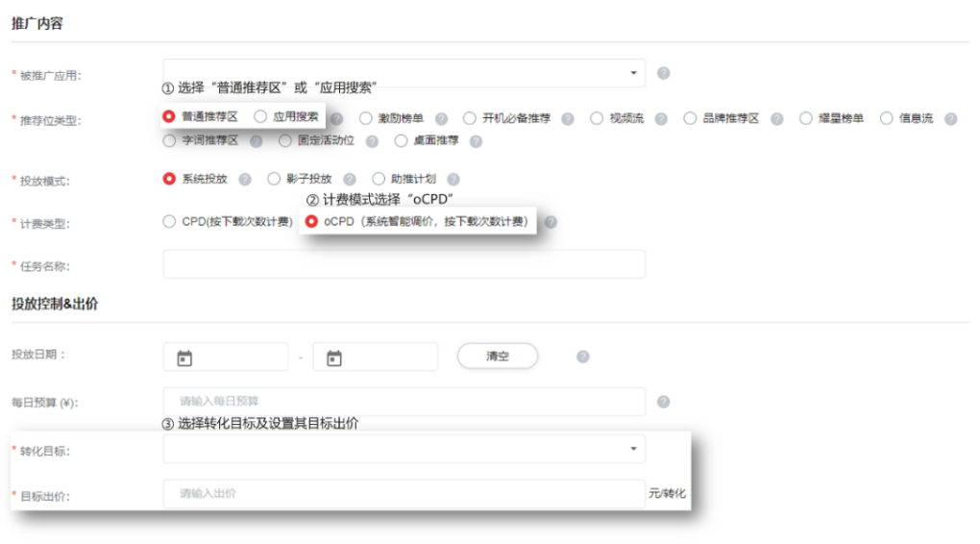Viewport: 980px width, 544px height.
Task: Click 投放模式 field label
Action: pos(45,182)
